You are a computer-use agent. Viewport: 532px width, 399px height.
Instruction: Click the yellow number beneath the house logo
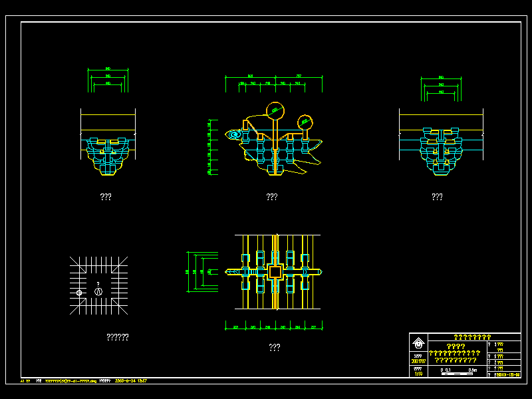[418, 361]
